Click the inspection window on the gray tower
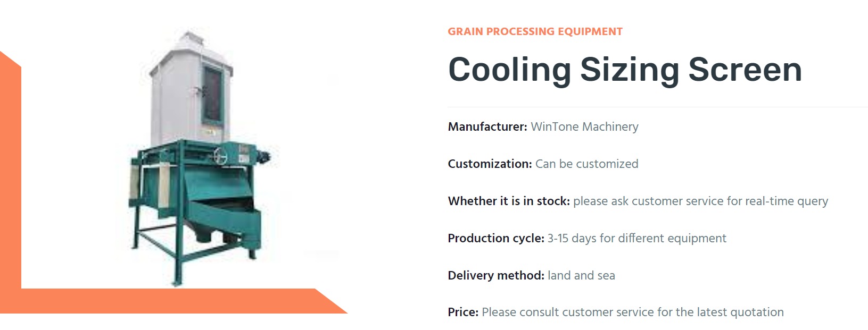 point(212,94)
